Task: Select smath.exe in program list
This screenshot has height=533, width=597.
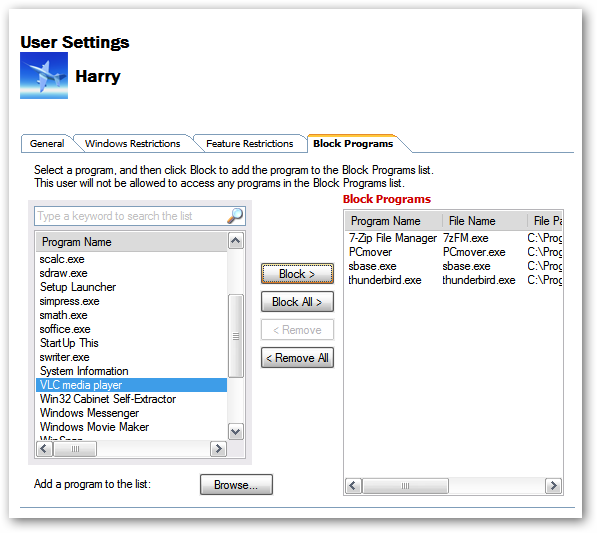Action: click(x=131, y=315)
